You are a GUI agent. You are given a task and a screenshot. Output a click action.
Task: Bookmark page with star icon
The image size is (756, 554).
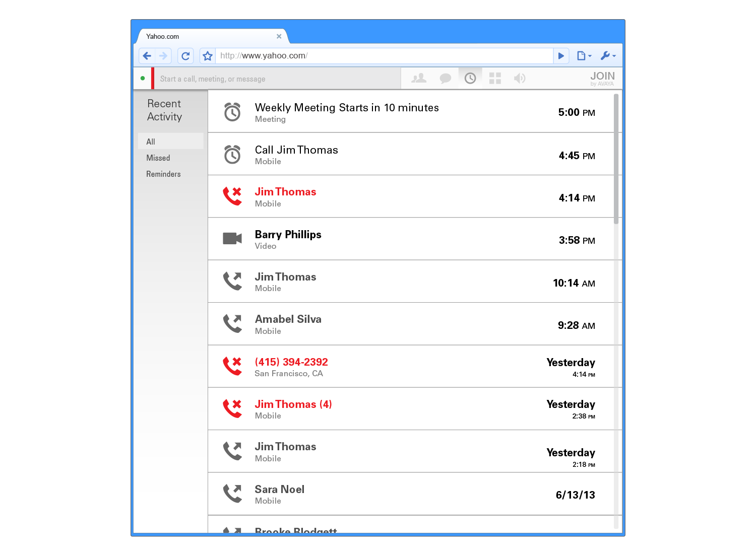(x=208, y=56)
